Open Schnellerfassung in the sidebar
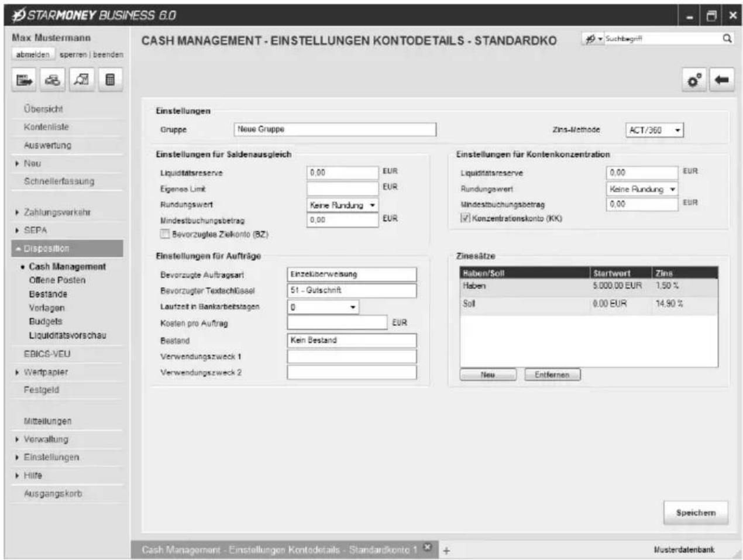 [x=59, y=181]
